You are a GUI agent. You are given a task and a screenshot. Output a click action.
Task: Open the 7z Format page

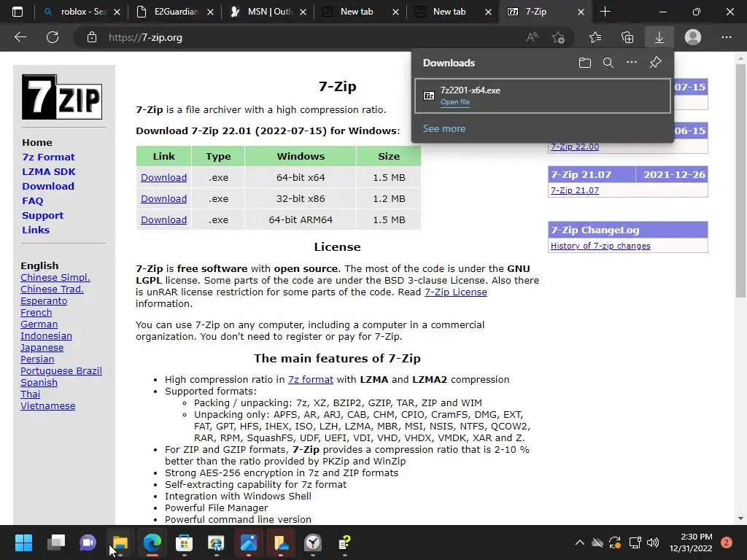pyautogui.click(x=48, y=157)
